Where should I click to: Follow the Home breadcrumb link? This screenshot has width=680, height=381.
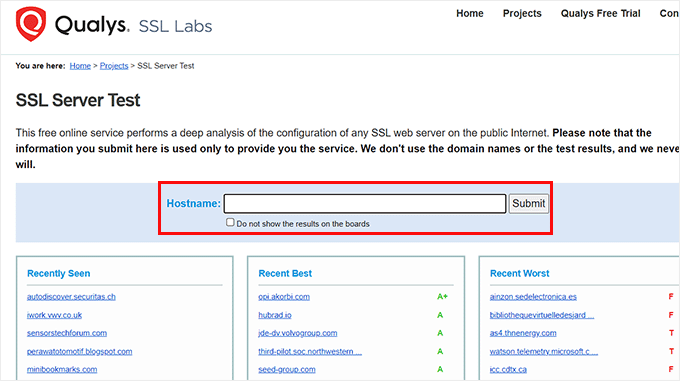[80, 66]
